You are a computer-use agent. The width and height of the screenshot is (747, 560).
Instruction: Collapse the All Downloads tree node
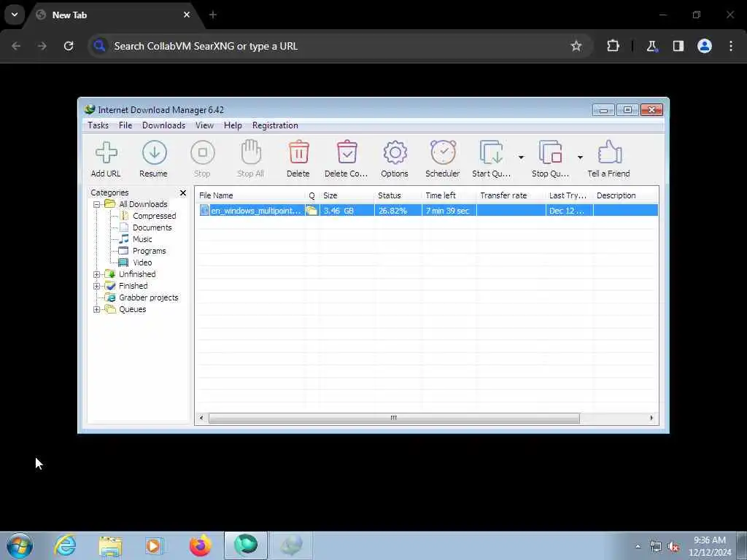97,204
